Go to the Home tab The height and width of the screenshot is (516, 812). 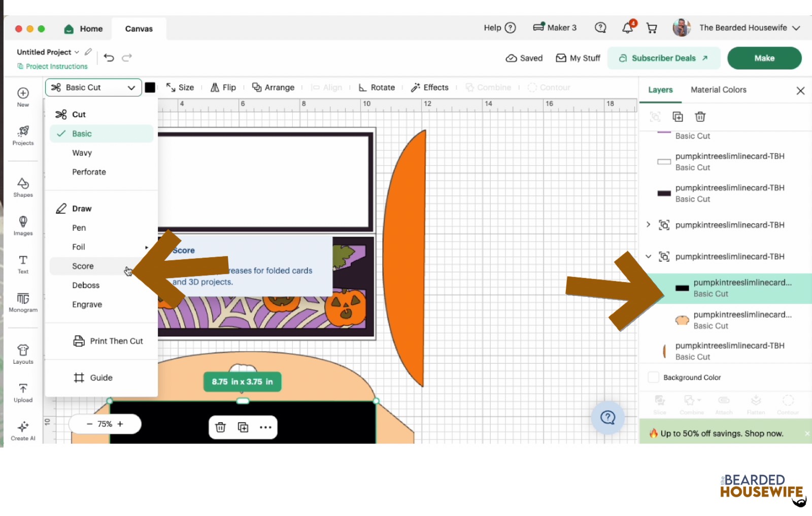point(84,28)
